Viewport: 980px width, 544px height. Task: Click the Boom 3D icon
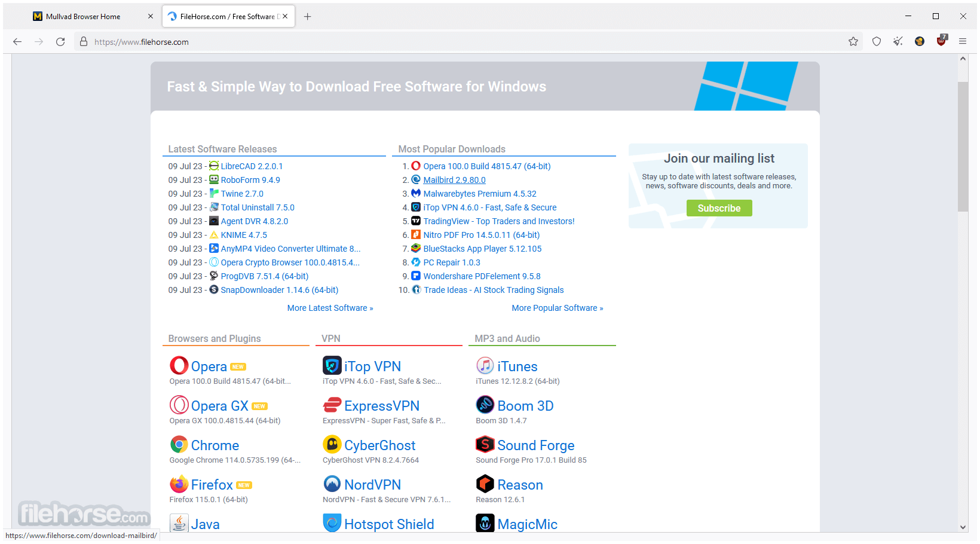485,405
